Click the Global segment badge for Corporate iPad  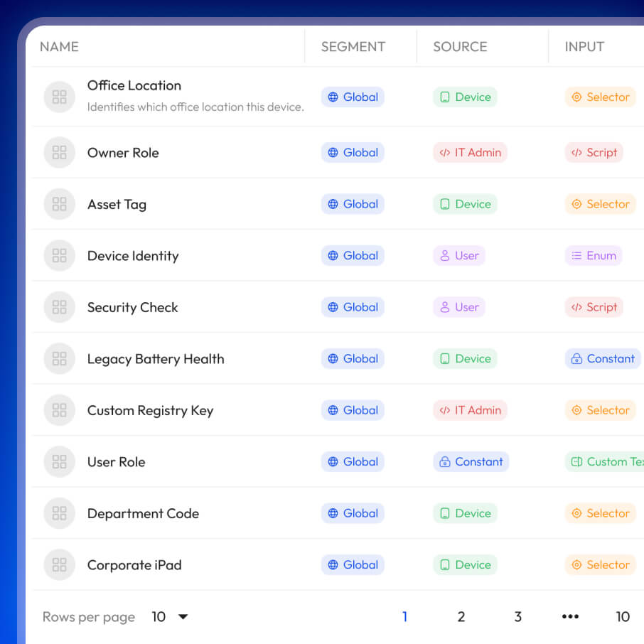point(353,564)
